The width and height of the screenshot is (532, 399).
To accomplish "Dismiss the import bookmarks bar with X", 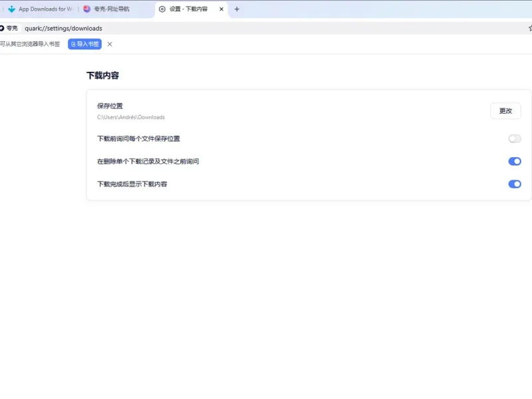I will pos(110,44).
